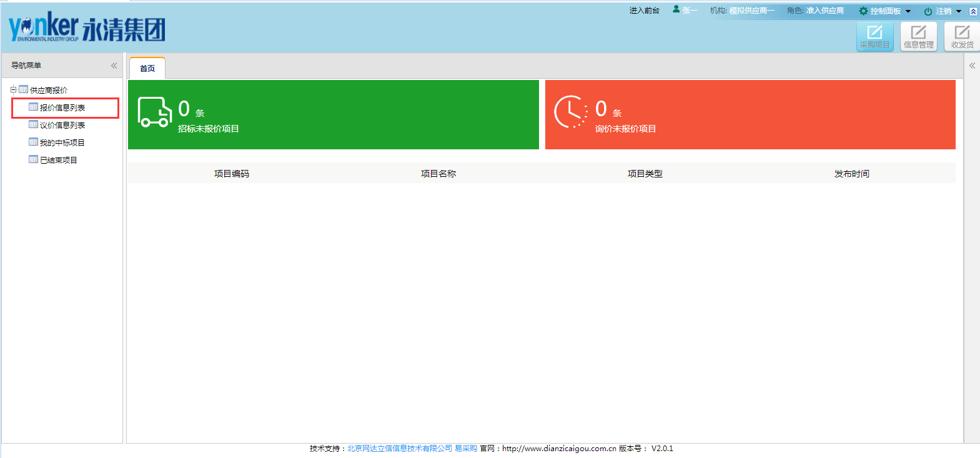
Task: Click the green truck icon
Action: tap(154, 112)
